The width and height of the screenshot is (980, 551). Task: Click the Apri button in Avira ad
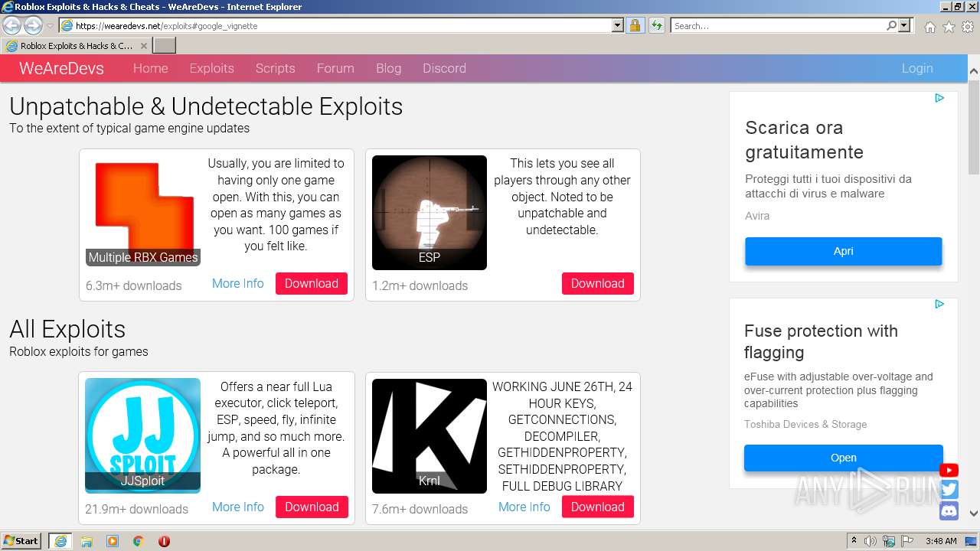843,251
